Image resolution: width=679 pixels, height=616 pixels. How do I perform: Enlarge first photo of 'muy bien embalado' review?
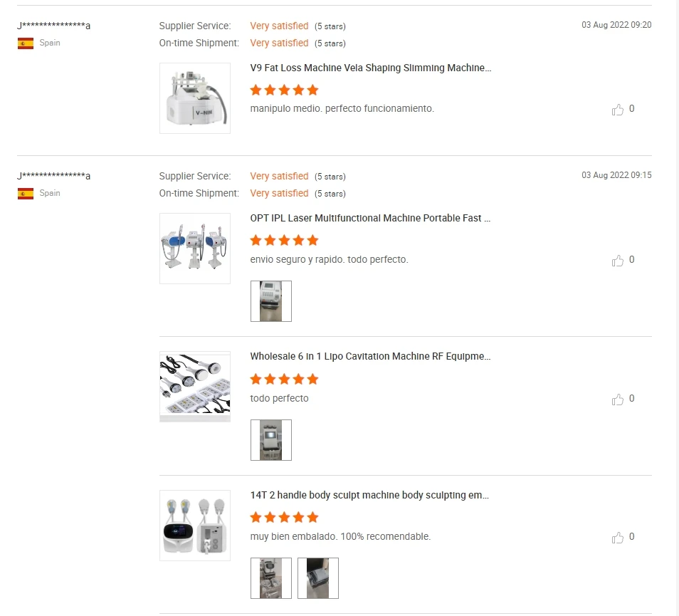[x=271, y=578]
